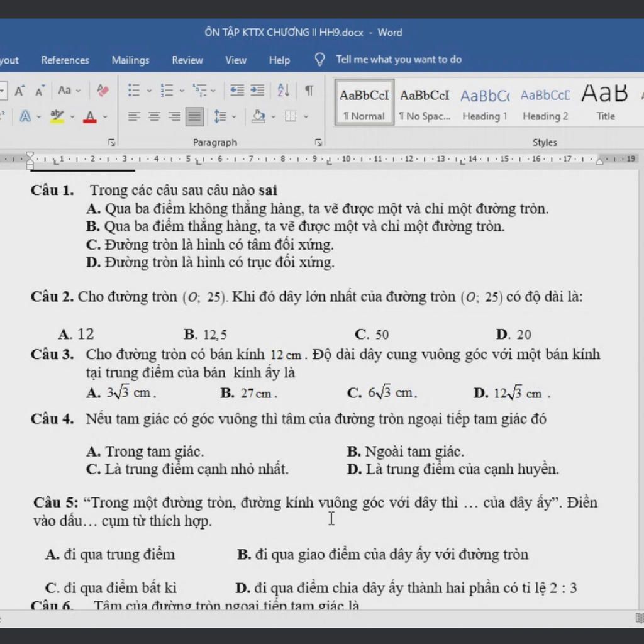This screenshot has height=644, width=644.
Task: Click the Decrease Indent icon
Action: (x=237, y=91)
